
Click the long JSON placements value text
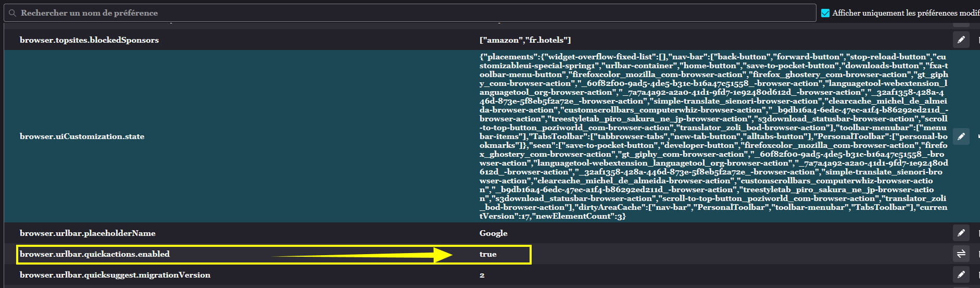(x=713, y=136)
